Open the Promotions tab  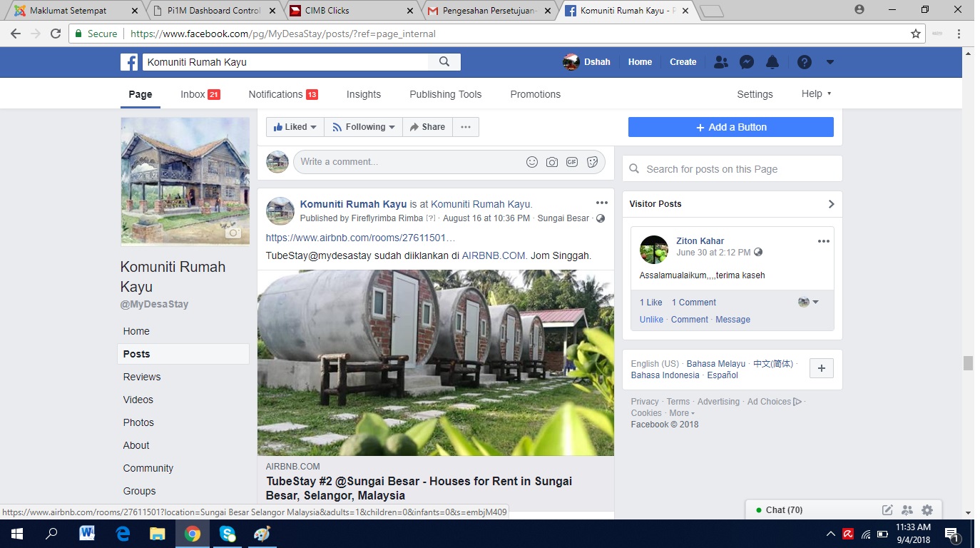click(x=536, y=94)
